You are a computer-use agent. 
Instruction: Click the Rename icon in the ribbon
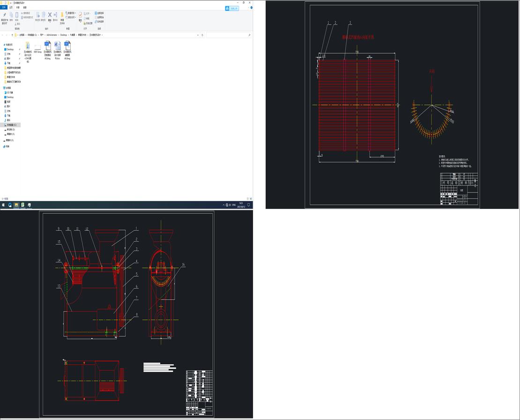pyautogui.click(x=55, y=15)
